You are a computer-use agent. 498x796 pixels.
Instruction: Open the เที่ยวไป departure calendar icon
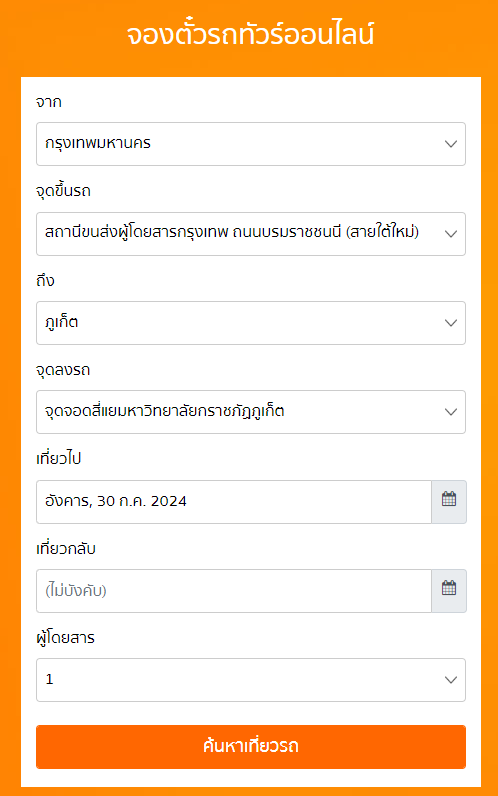(449, 502)
